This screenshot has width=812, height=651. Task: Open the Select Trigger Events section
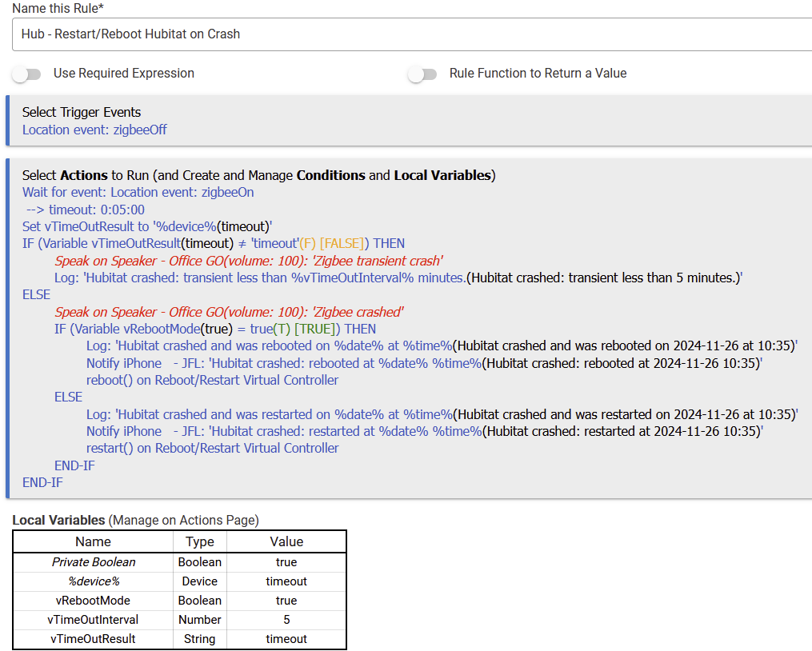pyautogui.click(x=82, y=112)
